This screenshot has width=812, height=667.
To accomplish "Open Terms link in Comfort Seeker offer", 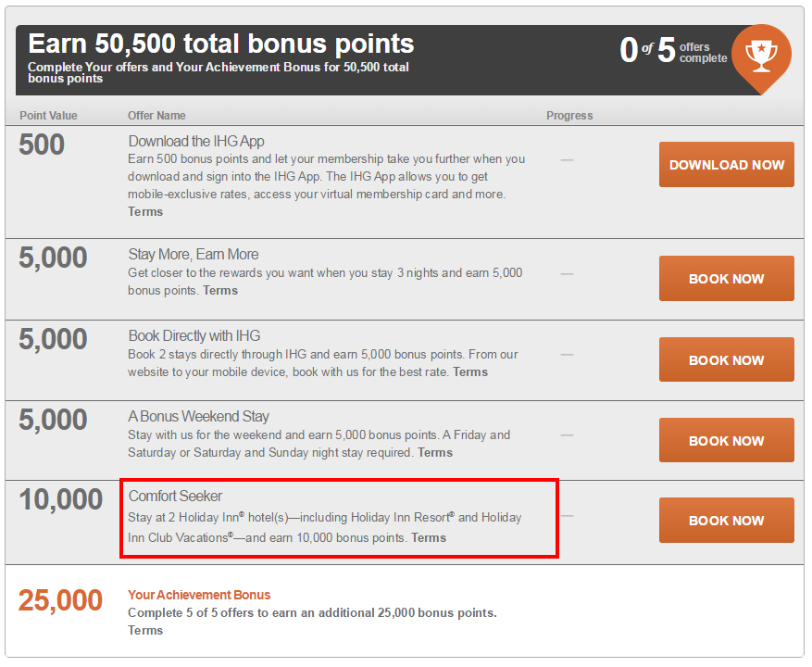I will [429, 537].
